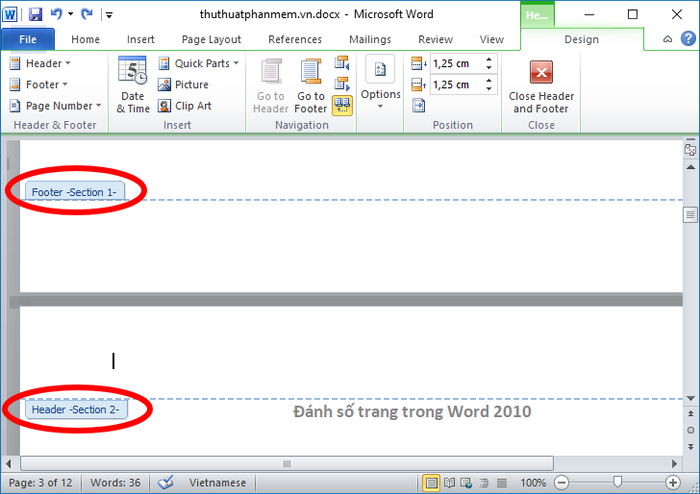The height and width of the screenshot is (494, 700).
Task: Toggle Link to Previous button
Action: point(342,105)
